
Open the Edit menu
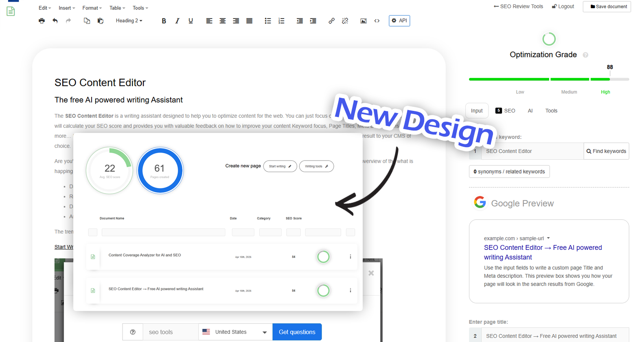pos(44,8)
